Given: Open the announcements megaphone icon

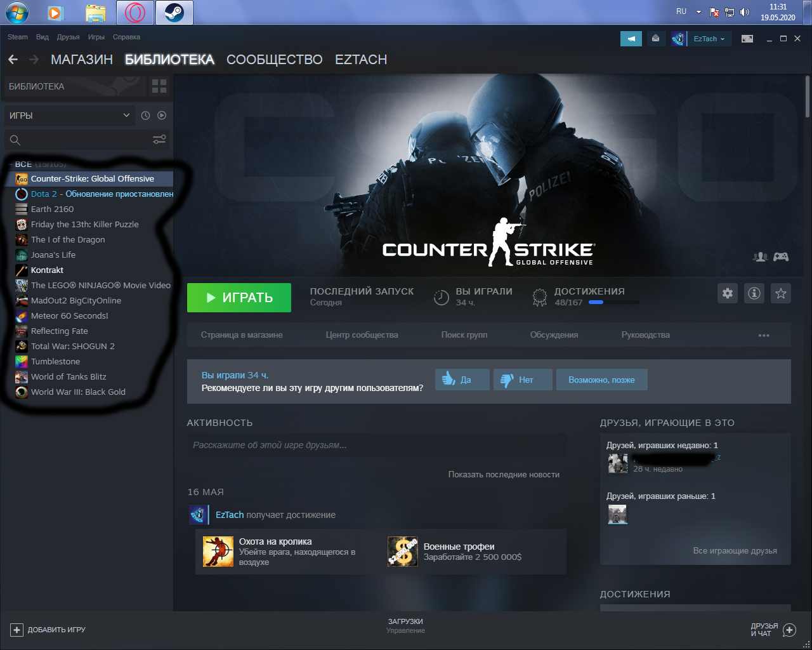Looking at the screenshot, I should tap(631, 39).
